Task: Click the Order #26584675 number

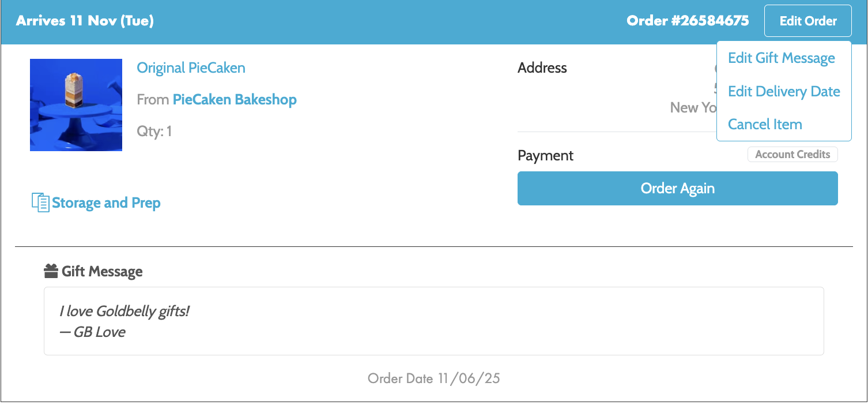Action: (688, 21)
